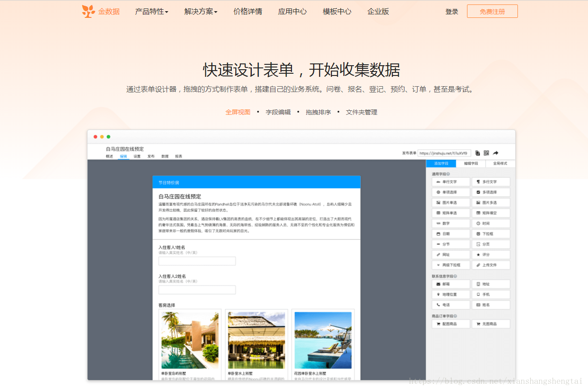
Task: Click the published form URL field
Action: click(444, 153)
